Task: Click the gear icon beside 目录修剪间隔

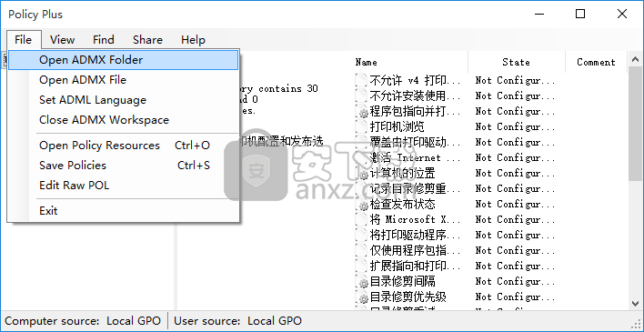Action: pyautogui.click(x=362, y=281)
